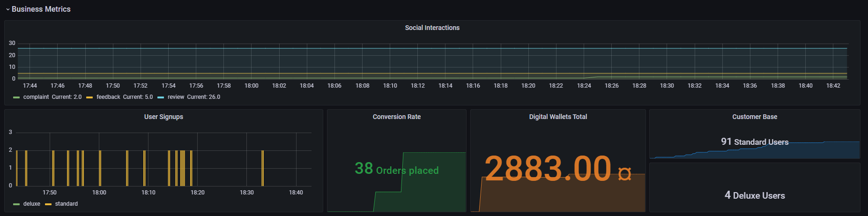Open the User Signups panel title menu
This screenshot has height=216, width=868.
(163, 117)
